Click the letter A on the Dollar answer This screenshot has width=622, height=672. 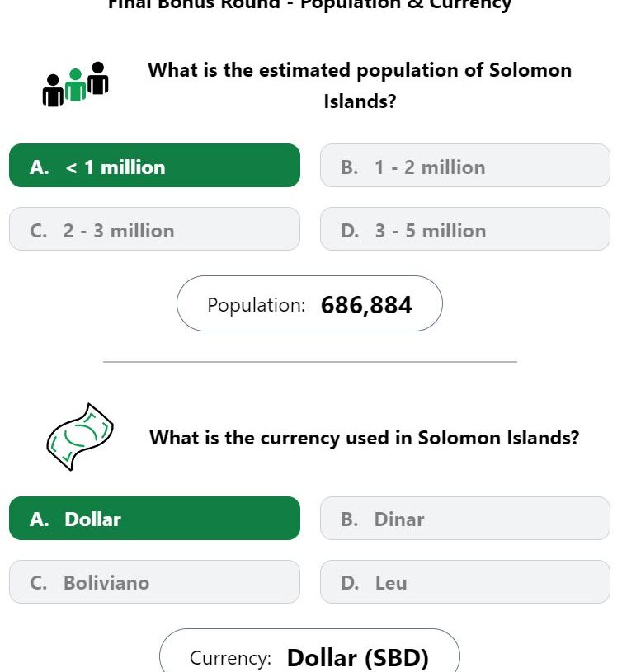point(39,519)
